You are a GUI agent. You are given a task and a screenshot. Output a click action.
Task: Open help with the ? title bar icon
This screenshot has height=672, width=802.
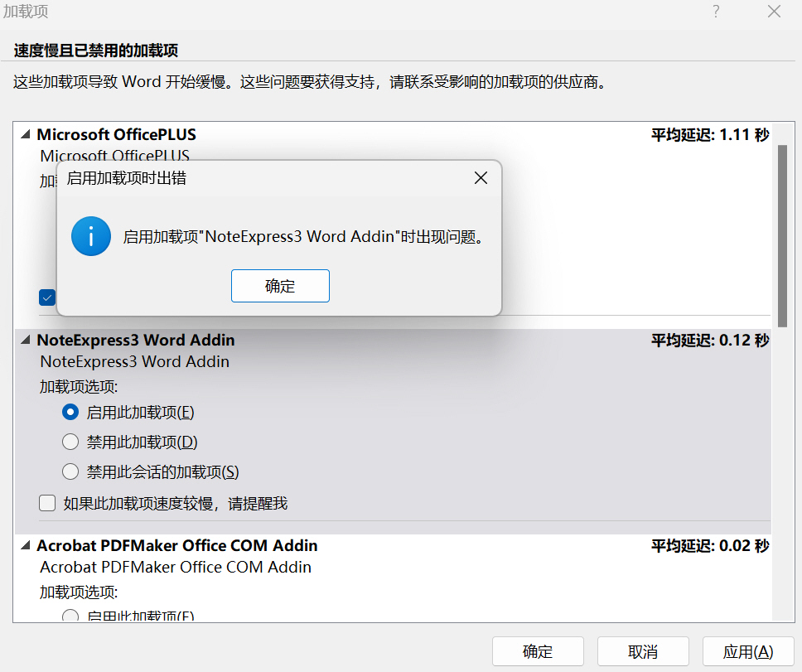click(x=716, y=12)
